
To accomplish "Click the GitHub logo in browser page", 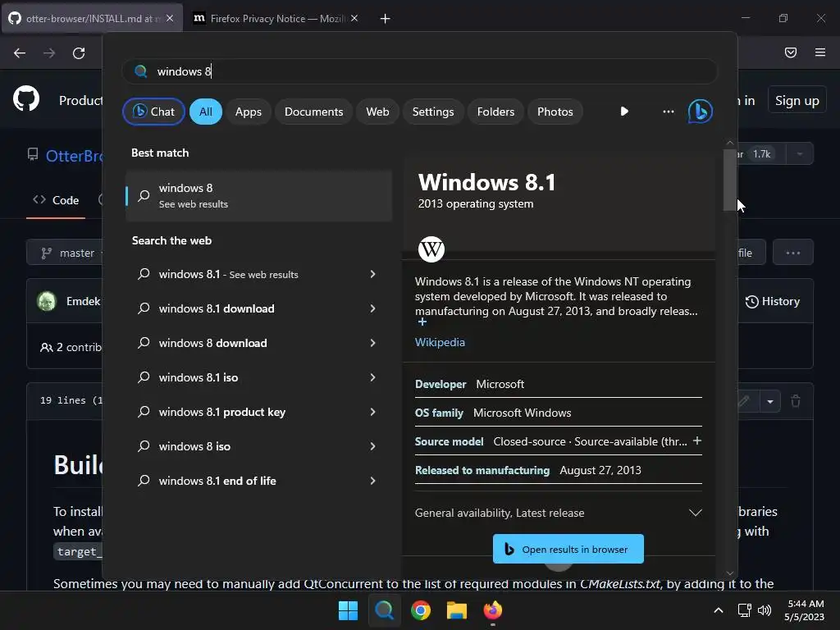I will pyautogui.click(x=26, y=98).
